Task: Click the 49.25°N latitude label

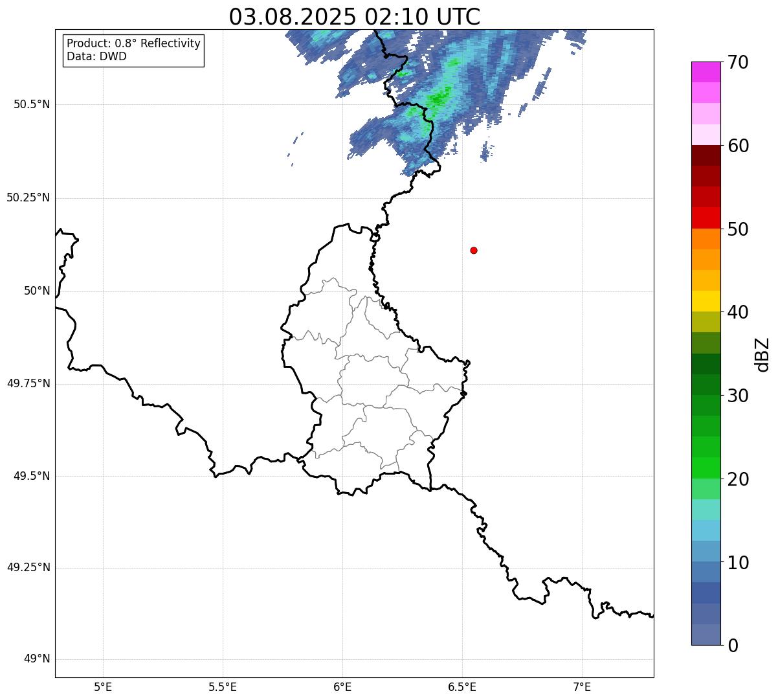Action: (28, 568)
